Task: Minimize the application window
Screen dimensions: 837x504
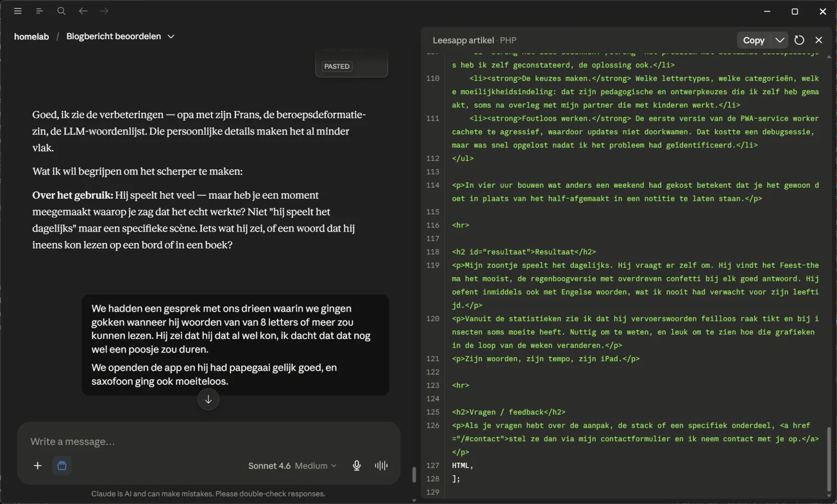Action: tap(767, 11)
